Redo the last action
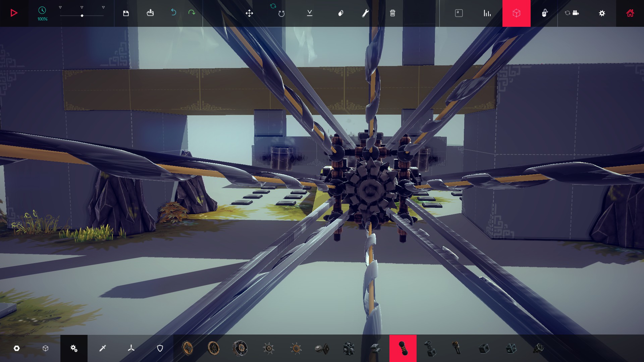 coord(192,12)
